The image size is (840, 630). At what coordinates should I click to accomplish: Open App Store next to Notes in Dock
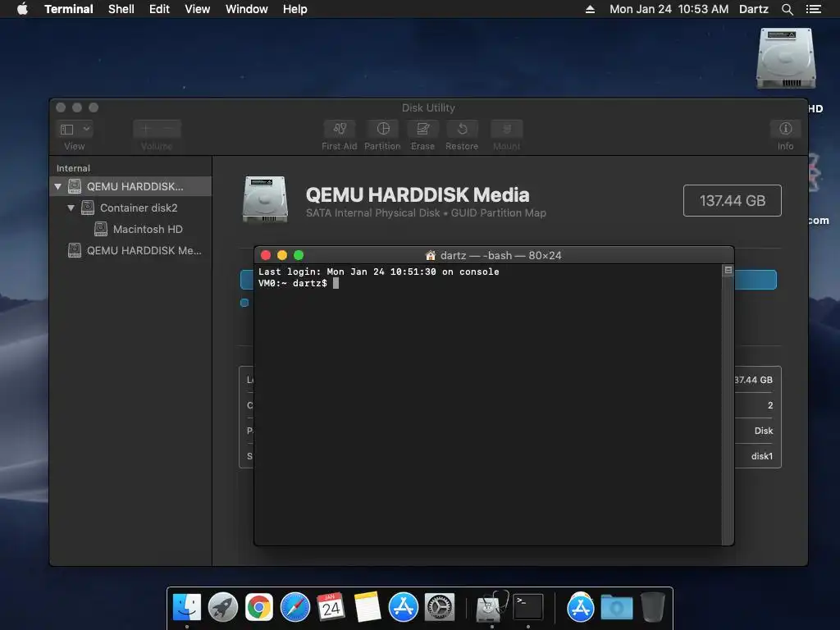tap(404, 608)
